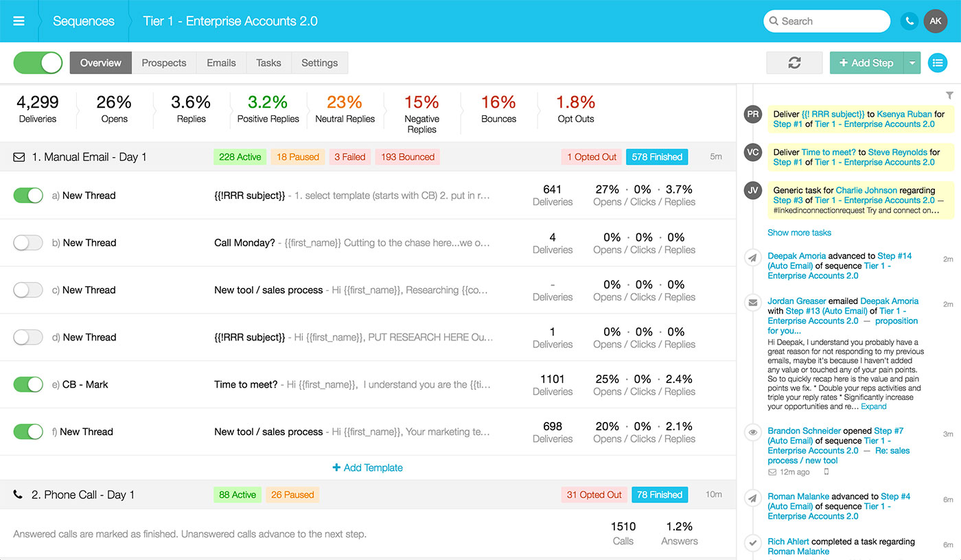The width and height of the screenshot is (961, 560).
Task: Click the envelope icon for Manual Email step
Action: point(19,157)
